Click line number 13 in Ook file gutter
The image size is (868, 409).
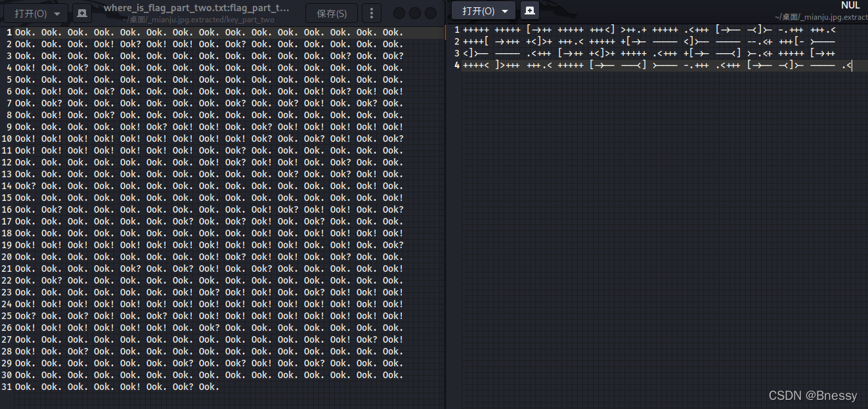coord(7,174)
